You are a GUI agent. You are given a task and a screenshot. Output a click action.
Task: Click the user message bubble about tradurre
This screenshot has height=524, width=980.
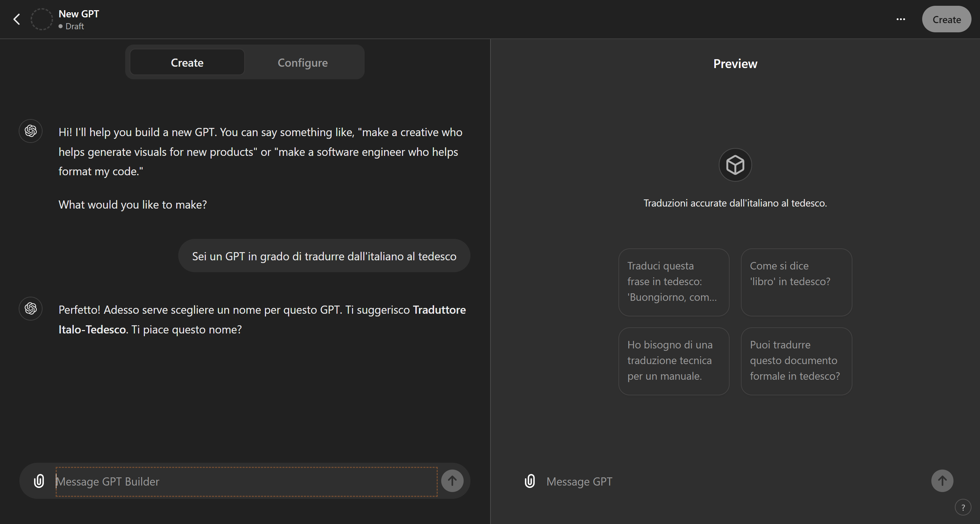324,256
